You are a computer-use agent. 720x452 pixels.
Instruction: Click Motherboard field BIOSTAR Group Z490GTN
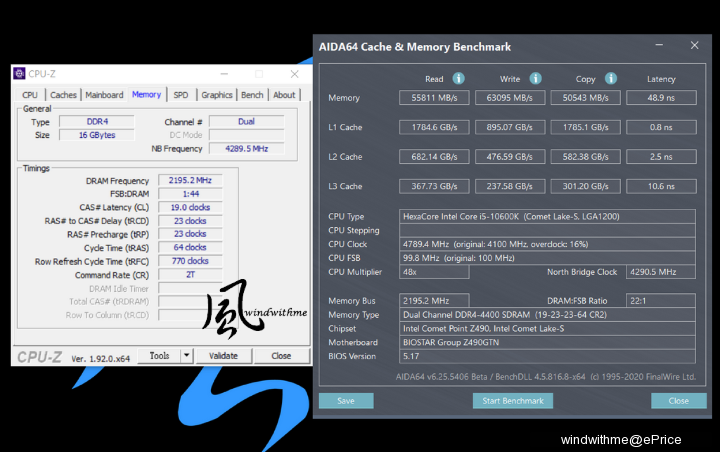tap(547, 342)
